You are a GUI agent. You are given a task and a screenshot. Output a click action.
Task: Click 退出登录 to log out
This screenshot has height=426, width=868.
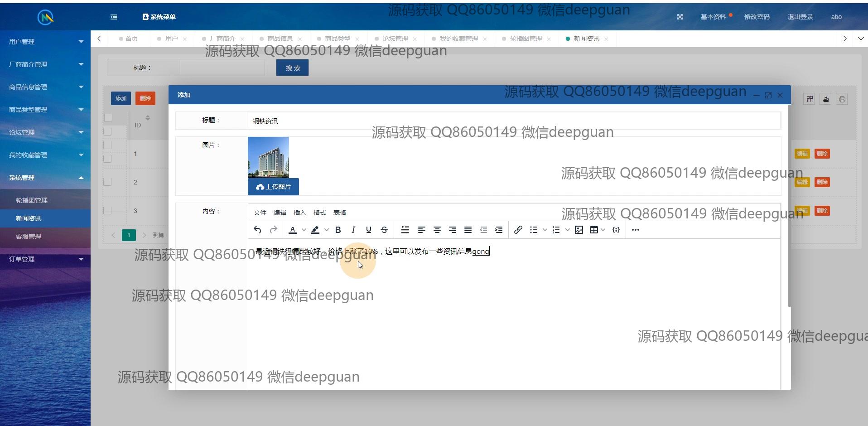pos(800,17)
